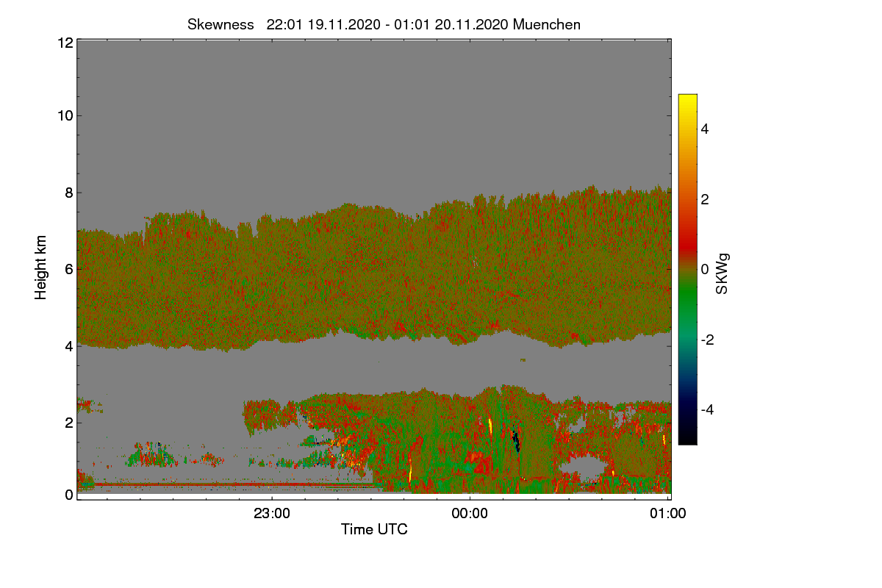Click the height axis '2' tick label
Screen dimensions: 882x588
click(x=69, y=422)
